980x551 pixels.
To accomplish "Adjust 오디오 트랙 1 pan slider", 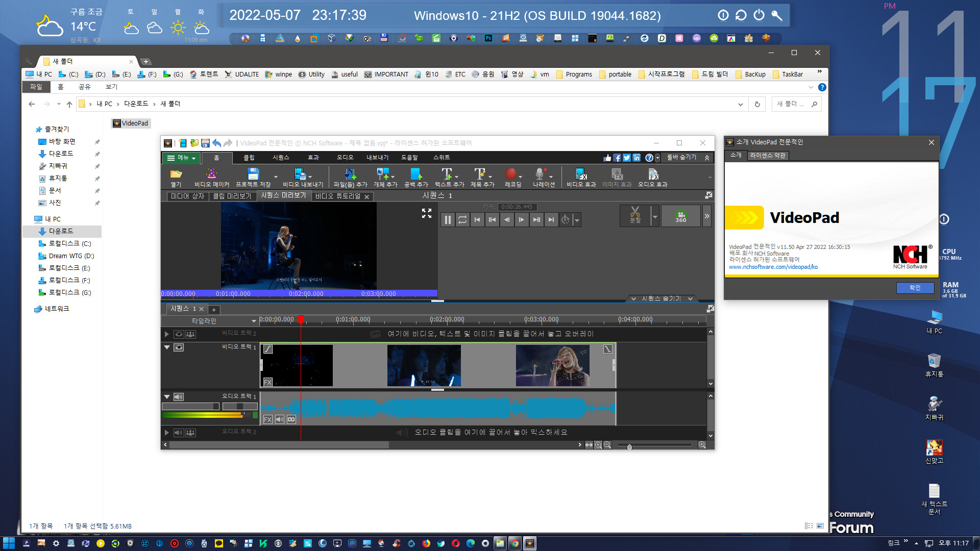I will click(x=240, y=407).
